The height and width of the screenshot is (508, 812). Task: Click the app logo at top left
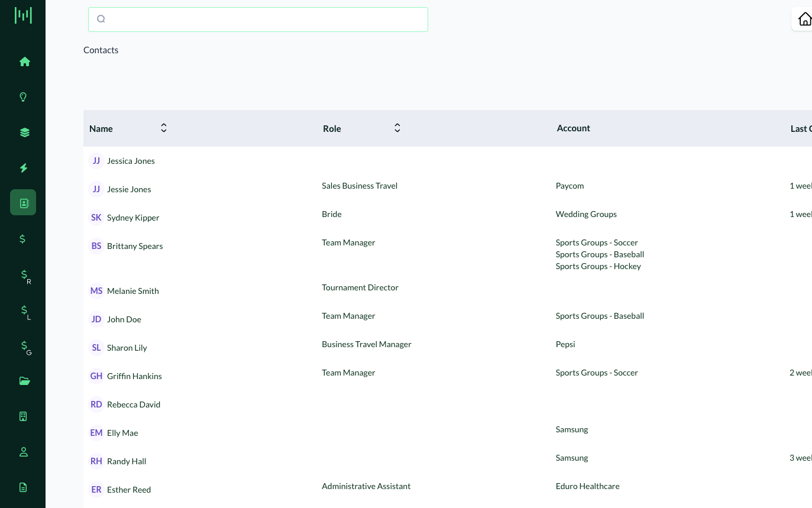pos(23,15)
